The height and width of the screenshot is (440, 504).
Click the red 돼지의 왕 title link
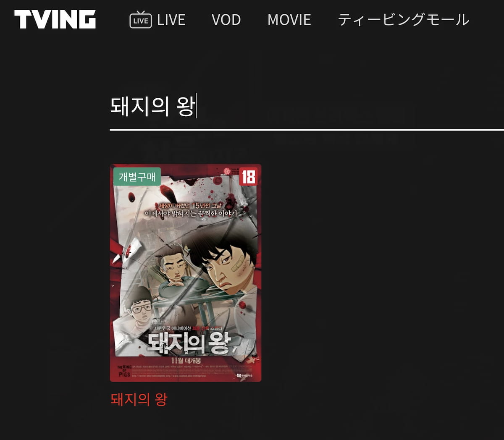coord(139,399)
